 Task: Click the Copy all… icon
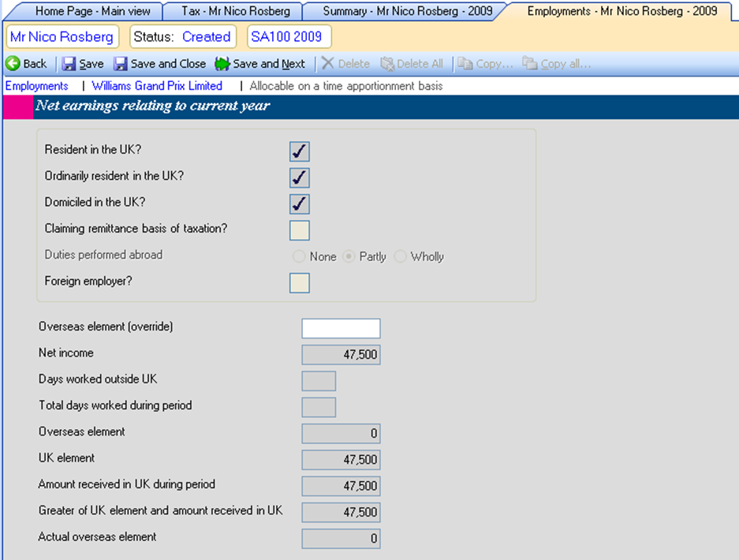click(x=529, y=63)
